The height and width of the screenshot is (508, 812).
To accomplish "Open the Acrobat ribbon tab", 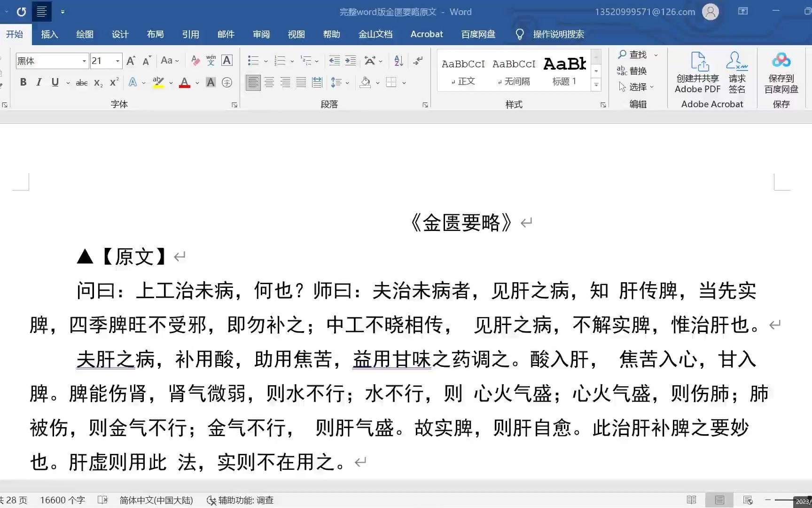I will coord(426,34).
